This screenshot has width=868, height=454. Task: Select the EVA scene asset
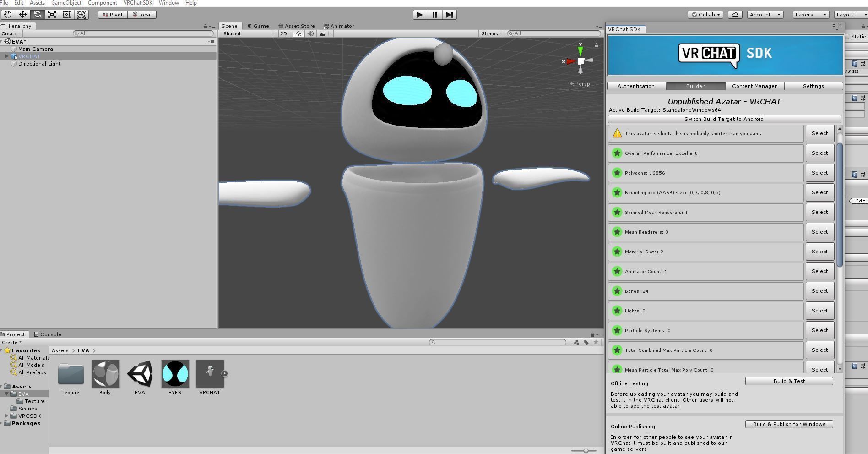[x=140, y=374]
